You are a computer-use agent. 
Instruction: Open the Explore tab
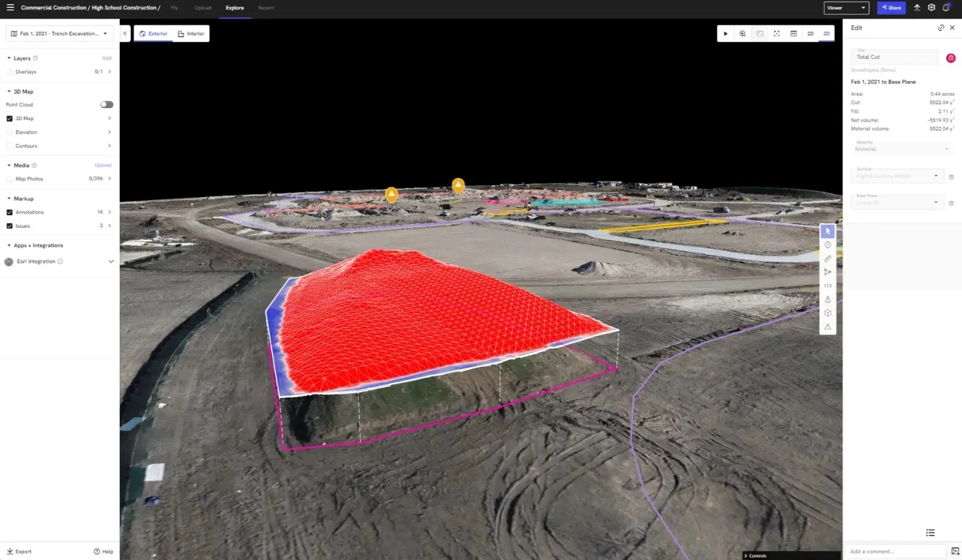click(x=234, y=8)
